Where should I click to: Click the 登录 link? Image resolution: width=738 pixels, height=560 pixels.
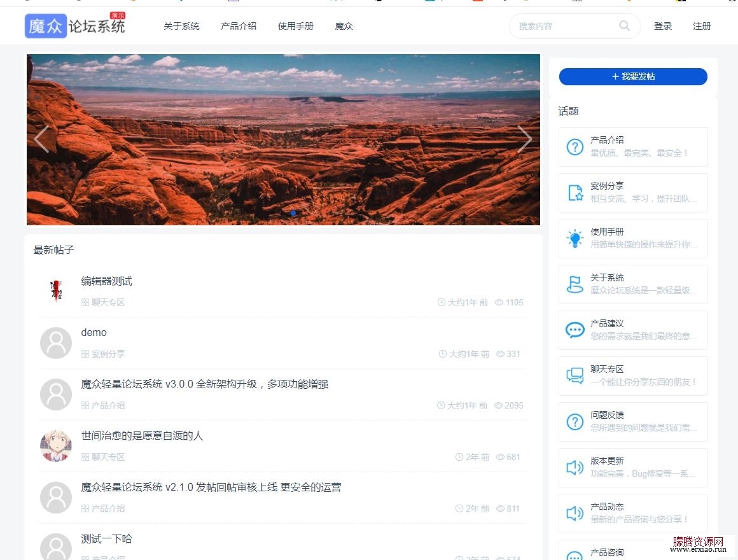click(663, 26)
